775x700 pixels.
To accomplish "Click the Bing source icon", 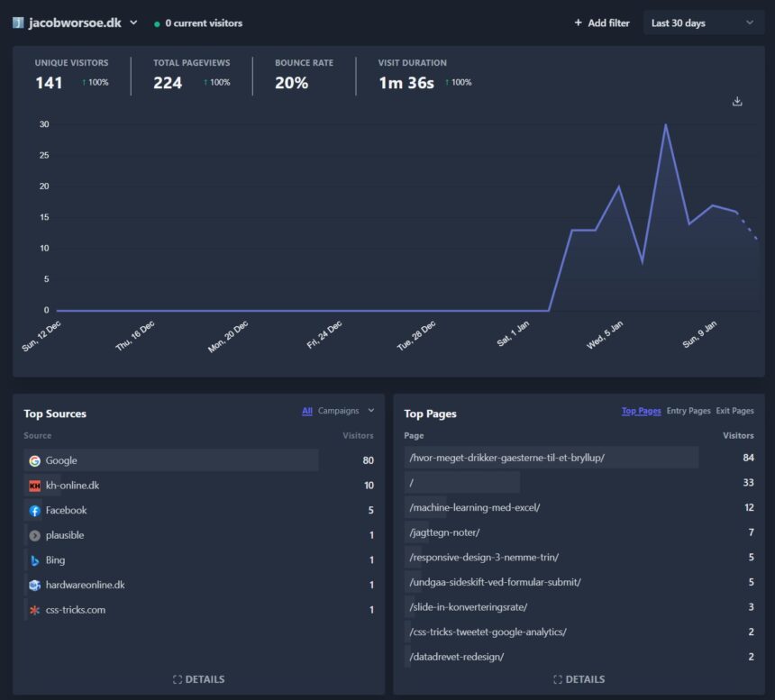I will 34,560.
